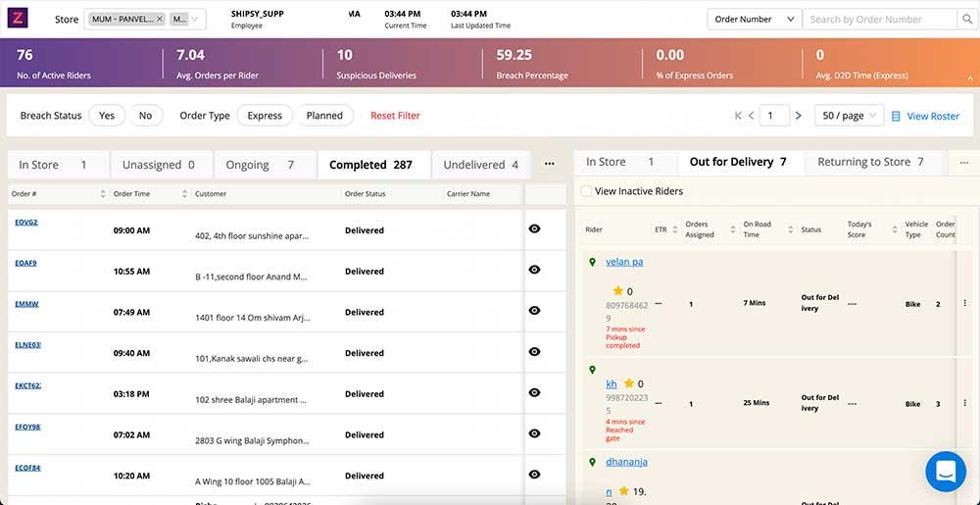The image size is (980, 505).
Task: Go to previous page
Action: [752, 116]
